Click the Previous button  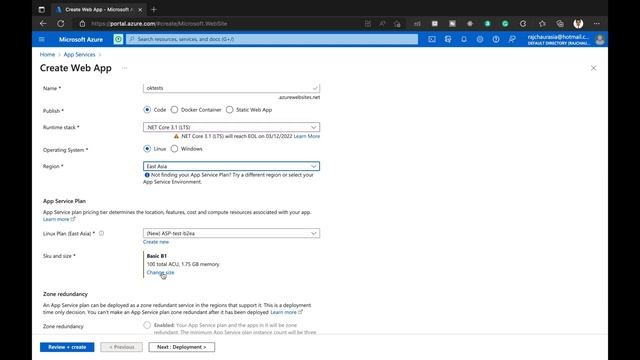click(x=122, y=347)
